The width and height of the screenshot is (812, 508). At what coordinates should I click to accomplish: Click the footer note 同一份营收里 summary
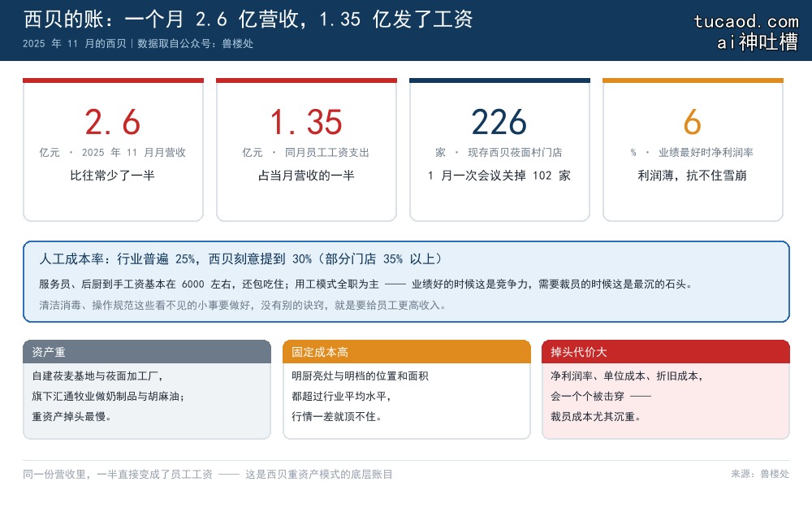tap(208, 475)
